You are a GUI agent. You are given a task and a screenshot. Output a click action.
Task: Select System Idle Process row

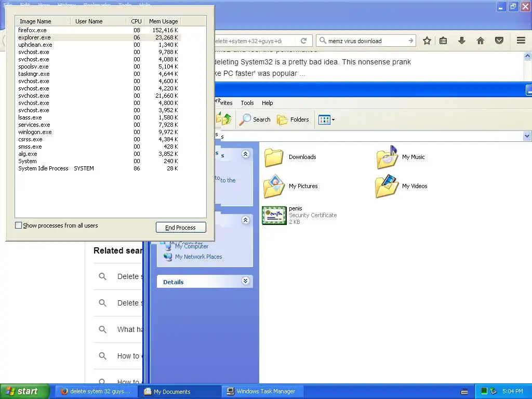point(98,168)
